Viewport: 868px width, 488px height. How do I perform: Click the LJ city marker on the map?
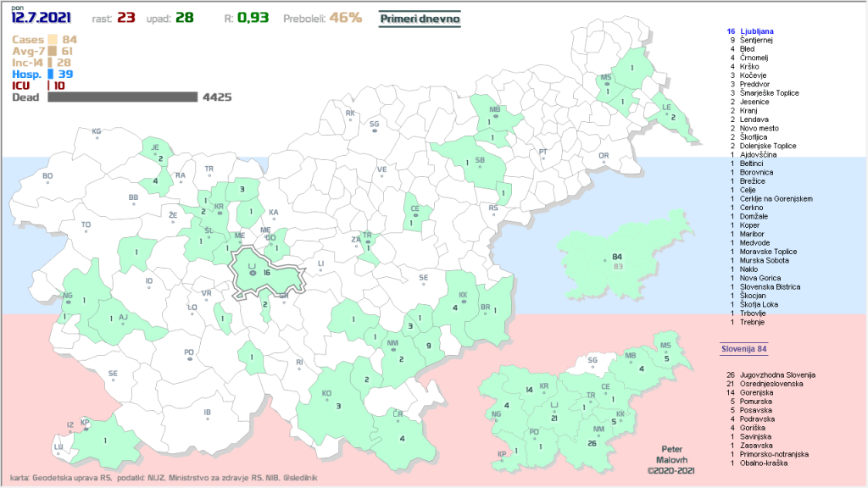(x=252, y=274)
